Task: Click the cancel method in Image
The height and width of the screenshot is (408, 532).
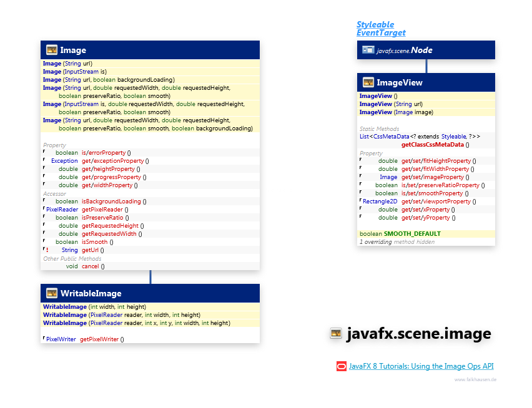Action: point(91,266)
